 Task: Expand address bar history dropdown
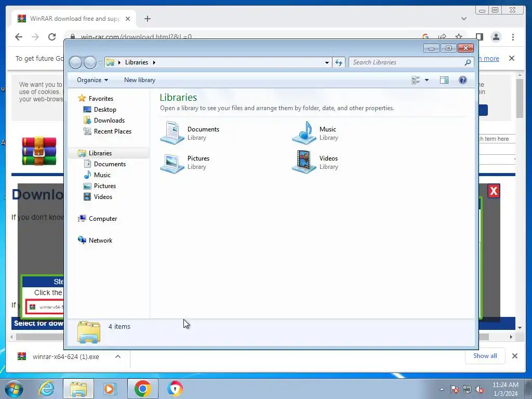point(327,62)
